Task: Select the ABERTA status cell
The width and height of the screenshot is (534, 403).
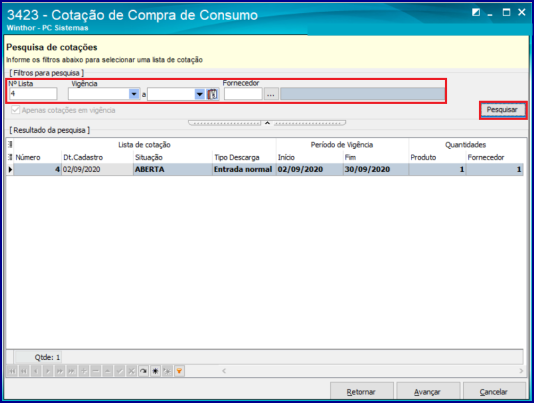Action: point(173,169)
